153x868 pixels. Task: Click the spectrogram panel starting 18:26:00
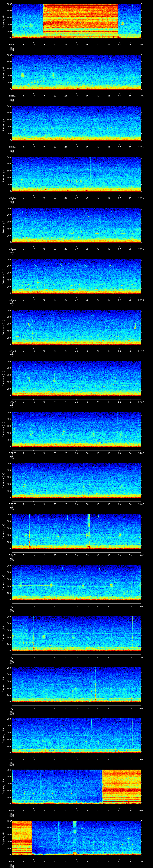pyautogui.click(x=77, y=633)
